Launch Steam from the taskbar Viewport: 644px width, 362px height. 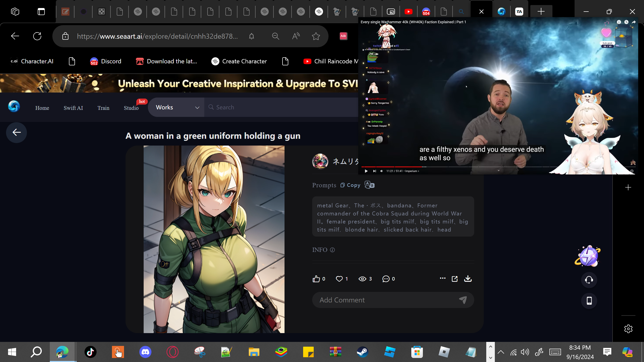click(x=363, y=352)
